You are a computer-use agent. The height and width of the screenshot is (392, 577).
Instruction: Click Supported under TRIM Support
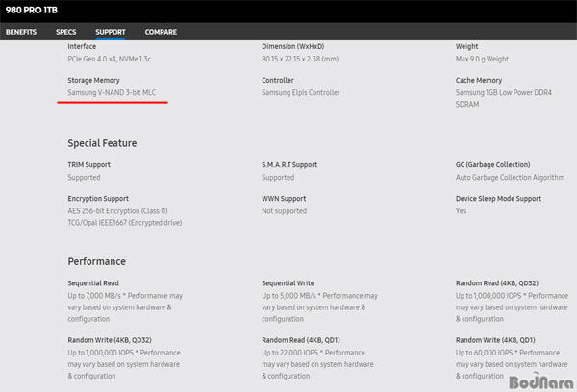pyautogui.click(x=84, y=177)
